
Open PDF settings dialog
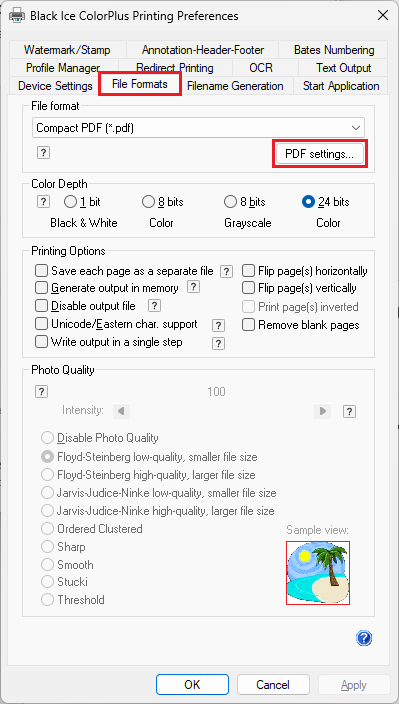click(320, 154)
